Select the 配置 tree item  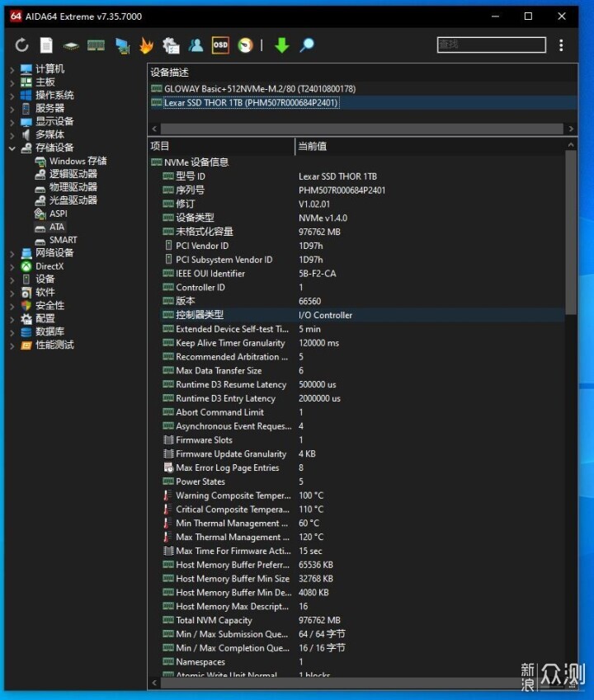tap(45, 319)
